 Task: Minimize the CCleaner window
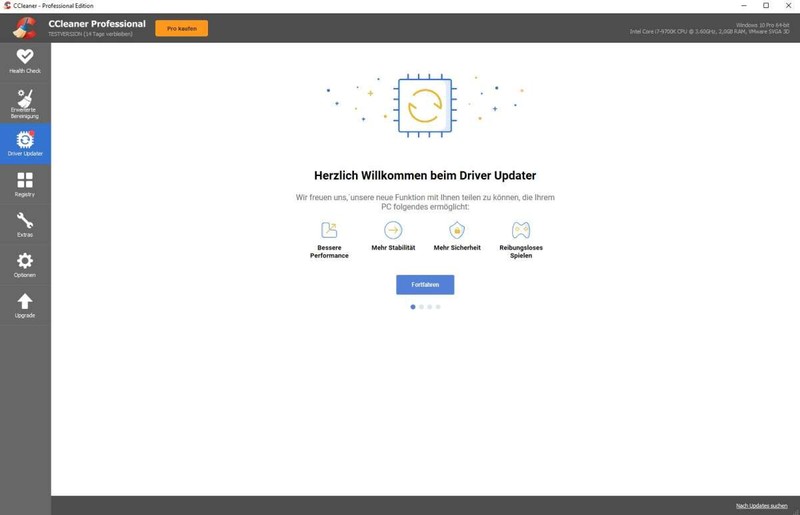(744, 6)
